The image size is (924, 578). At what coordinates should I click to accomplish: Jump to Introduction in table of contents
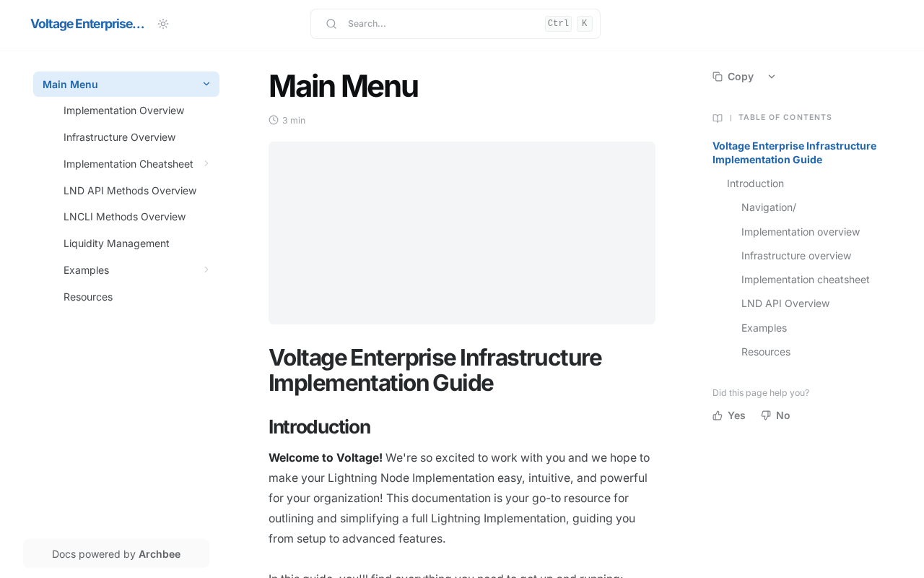click(x=755, y=184)
